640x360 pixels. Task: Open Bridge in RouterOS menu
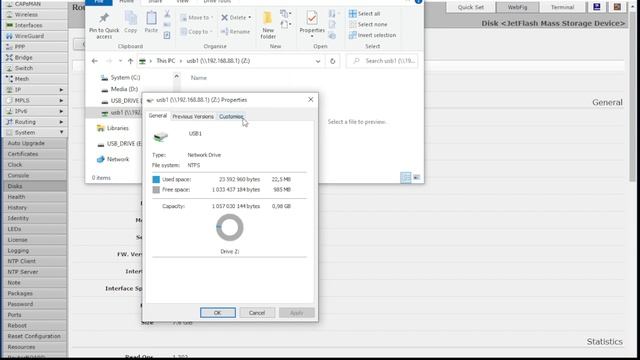(x=34, y=58)
